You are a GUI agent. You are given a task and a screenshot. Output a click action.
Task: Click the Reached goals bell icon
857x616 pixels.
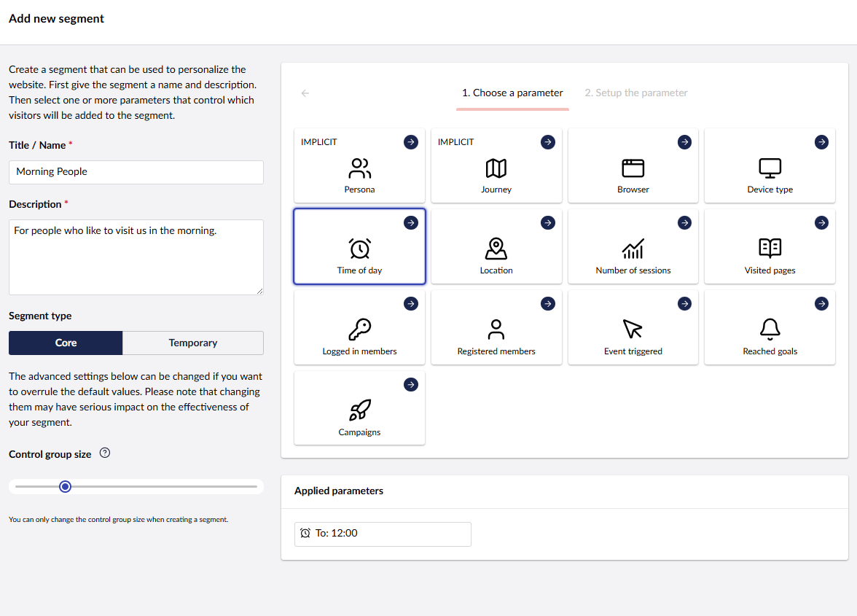tap(770, 331)
